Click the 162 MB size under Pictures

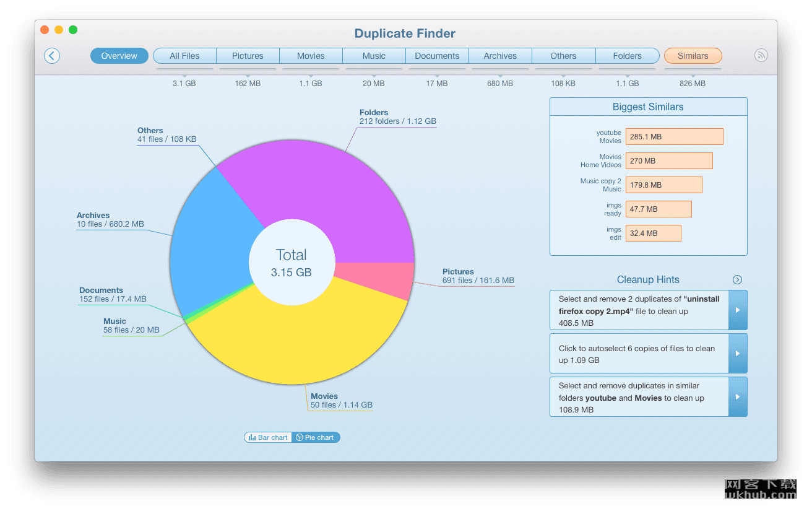click(248, 83)
